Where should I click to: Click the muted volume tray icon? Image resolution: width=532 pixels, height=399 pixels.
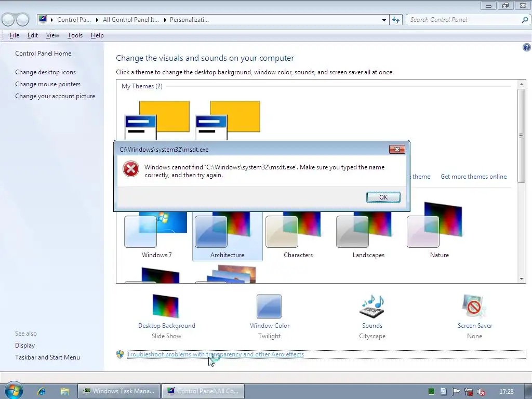point(481,392)
